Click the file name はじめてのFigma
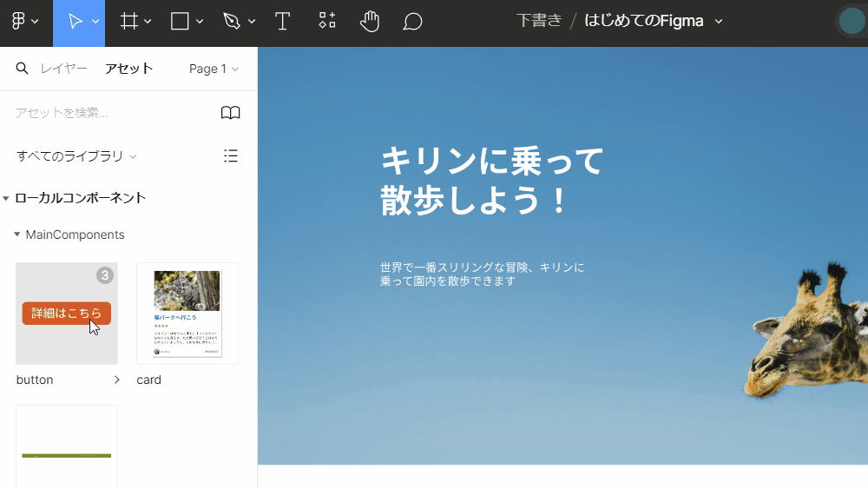The height and width of the screenshot is (489, 868). pyautogui.click(x=644, y=21)
